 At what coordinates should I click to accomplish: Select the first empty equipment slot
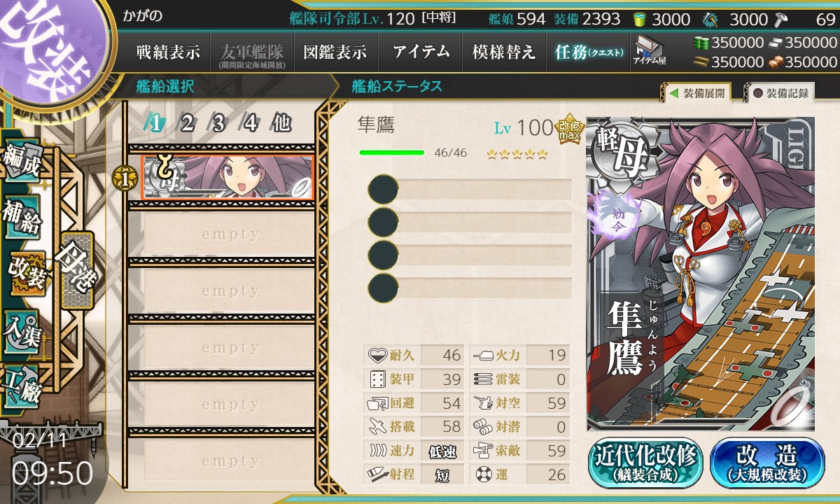[470, 190]
